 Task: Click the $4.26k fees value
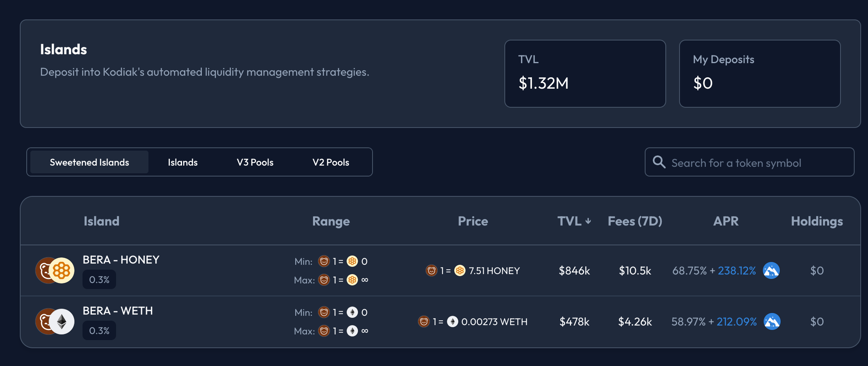(x=635, y=322)
